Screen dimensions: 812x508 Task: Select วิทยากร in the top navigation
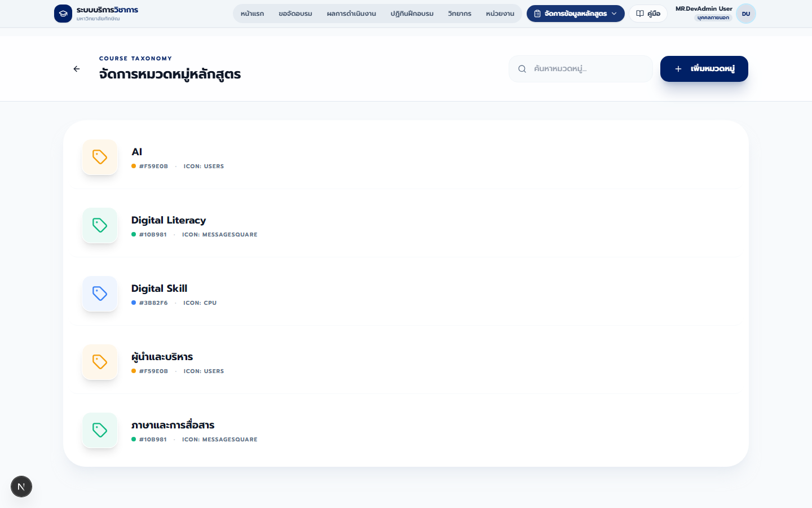click(x=460, y=14)
